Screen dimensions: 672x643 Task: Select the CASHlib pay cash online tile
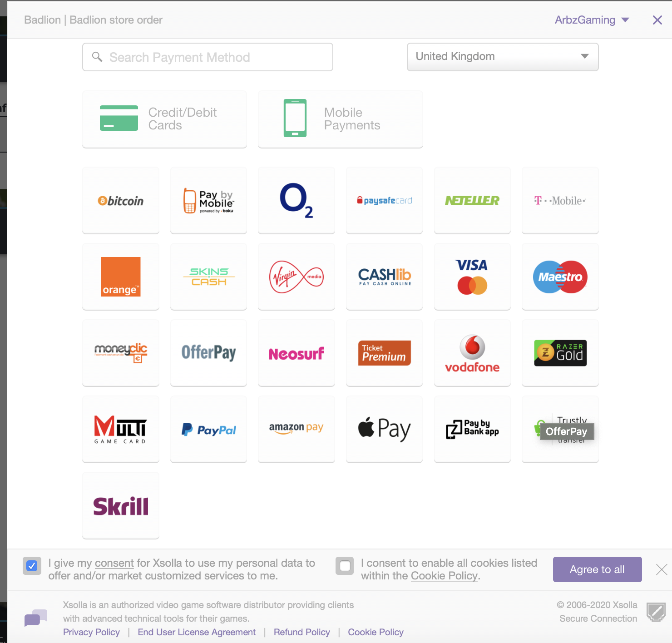point(384,277)
